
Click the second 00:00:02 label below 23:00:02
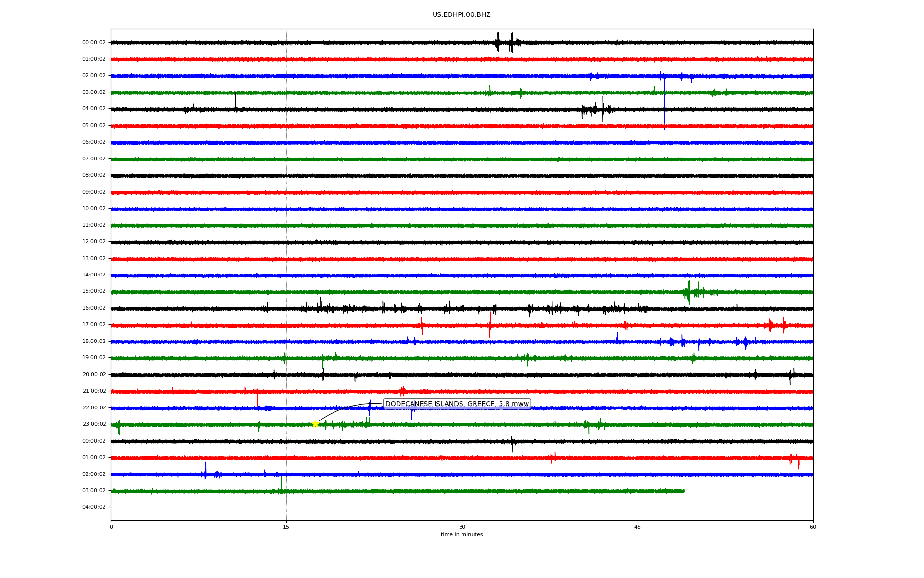[x=94, y=441]
